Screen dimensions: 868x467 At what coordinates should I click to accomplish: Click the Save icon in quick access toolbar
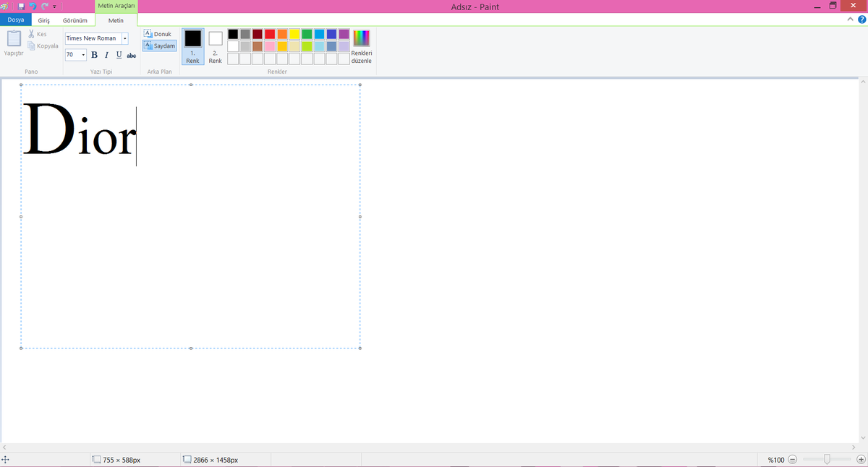[21, 6]
